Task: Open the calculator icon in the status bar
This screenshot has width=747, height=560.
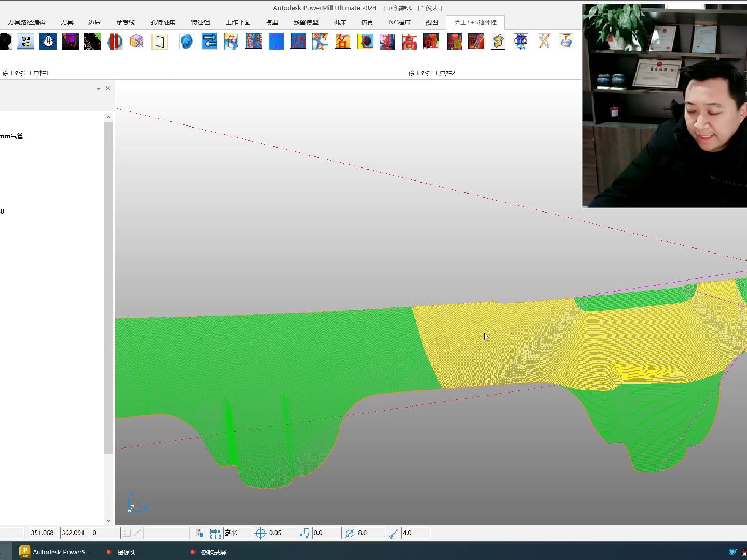Action: pos(199,533)
